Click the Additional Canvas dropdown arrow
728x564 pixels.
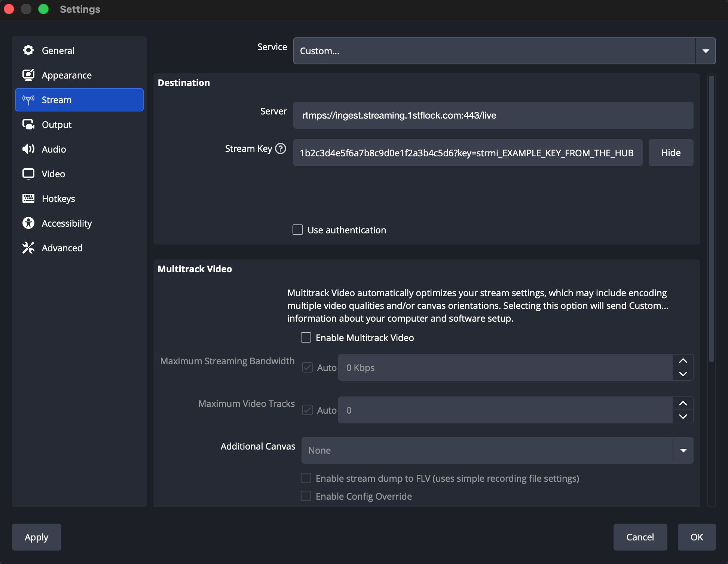683,450
